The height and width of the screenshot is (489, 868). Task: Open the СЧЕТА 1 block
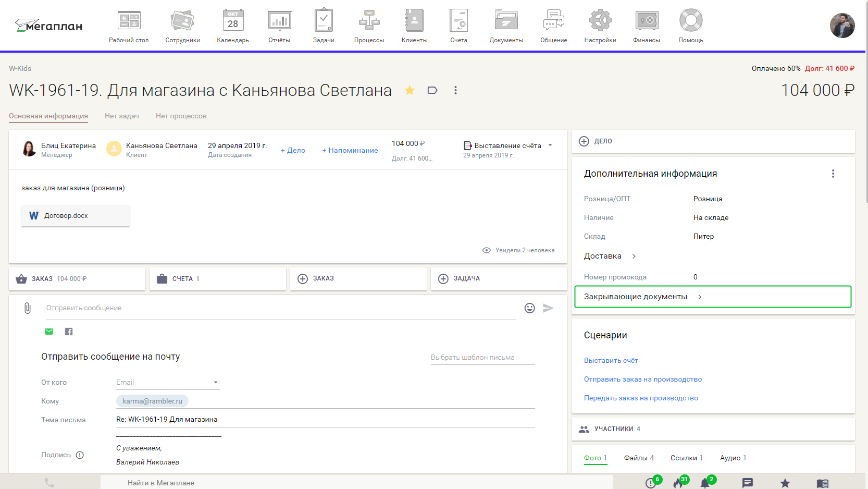click(218, 279)
